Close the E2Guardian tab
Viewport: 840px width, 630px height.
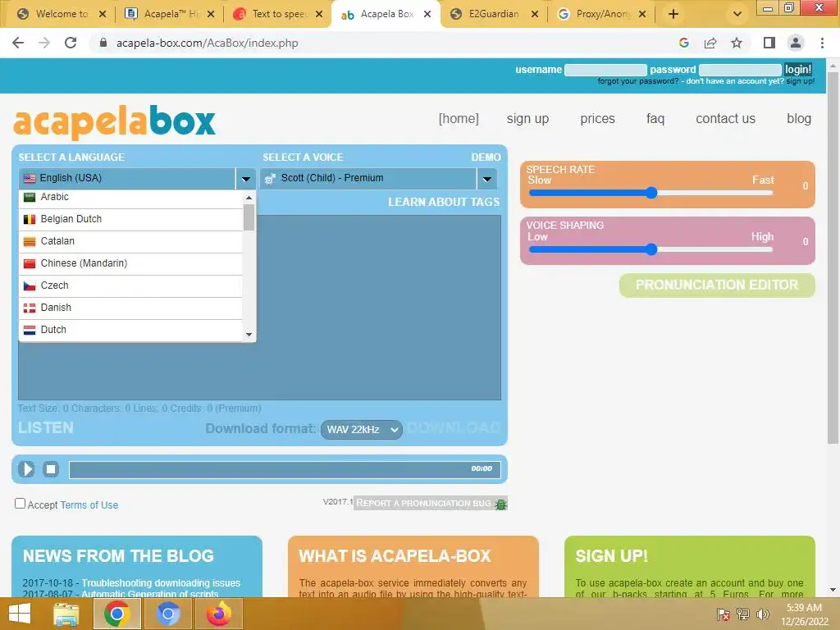point(535,15)
